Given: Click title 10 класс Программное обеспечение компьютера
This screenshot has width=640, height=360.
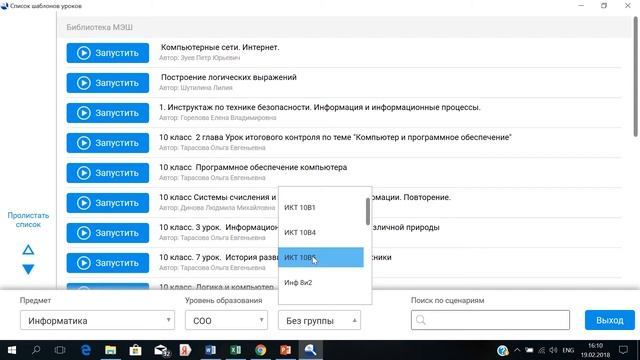Looking at the screenshot, I should click(253, 167).
